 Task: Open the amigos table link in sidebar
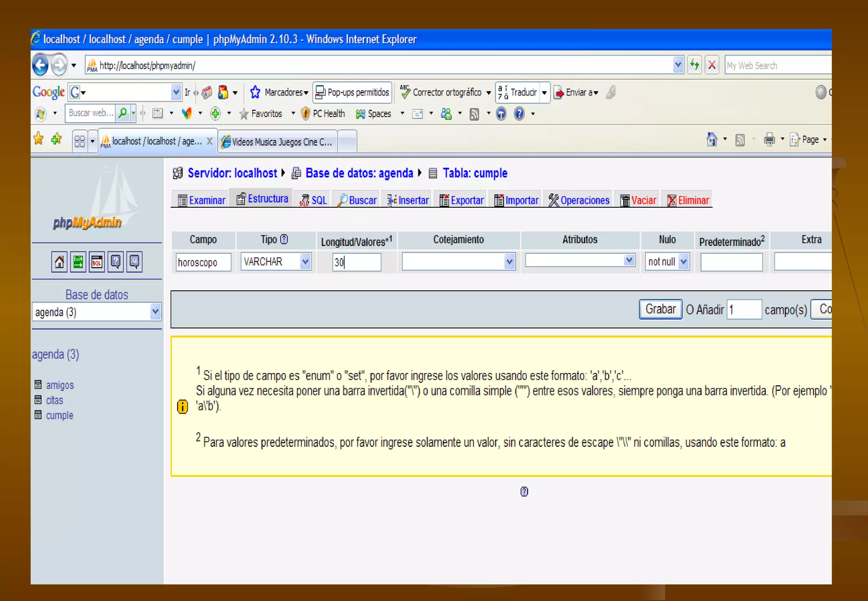click(x=60, y=385)
